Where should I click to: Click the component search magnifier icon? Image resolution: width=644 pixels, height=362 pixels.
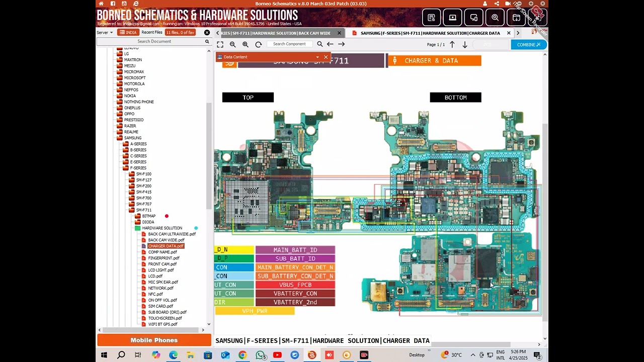(x=319, y=44)
